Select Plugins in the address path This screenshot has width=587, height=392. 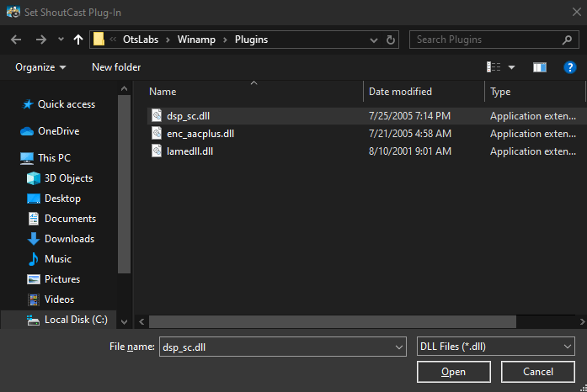[x=251, y=40]
